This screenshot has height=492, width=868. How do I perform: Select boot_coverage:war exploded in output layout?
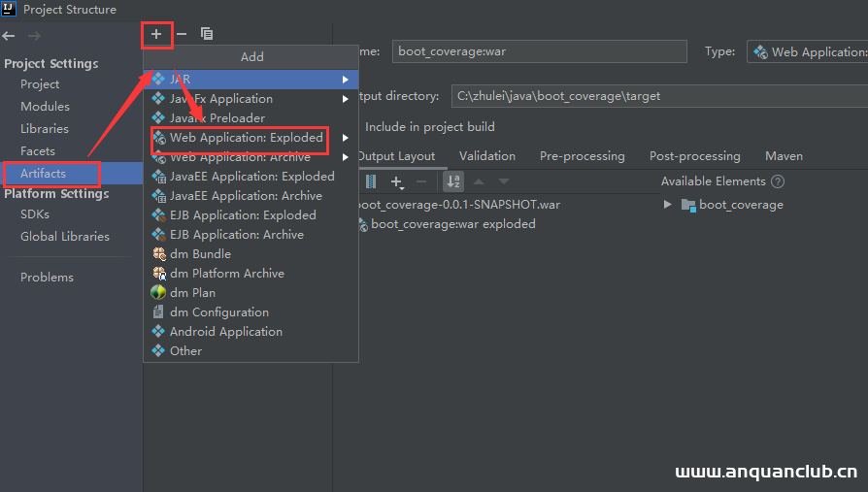pyautogui.click(x=452, y=224)
